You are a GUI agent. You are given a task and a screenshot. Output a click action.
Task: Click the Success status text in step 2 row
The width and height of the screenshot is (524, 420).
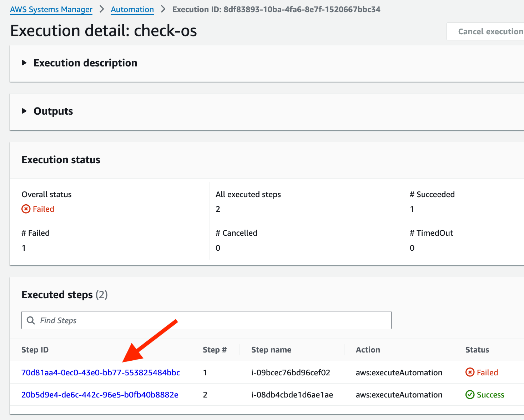(x=490, y=395)
